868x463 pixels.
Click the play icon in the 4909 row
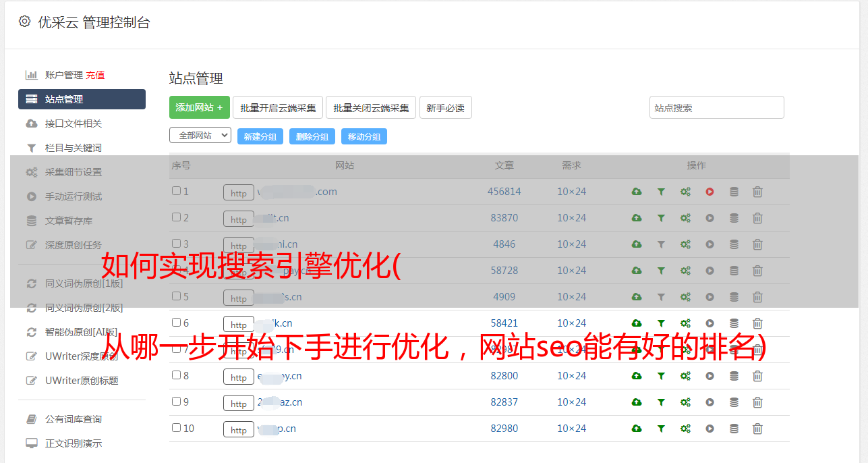pos(710,297)
